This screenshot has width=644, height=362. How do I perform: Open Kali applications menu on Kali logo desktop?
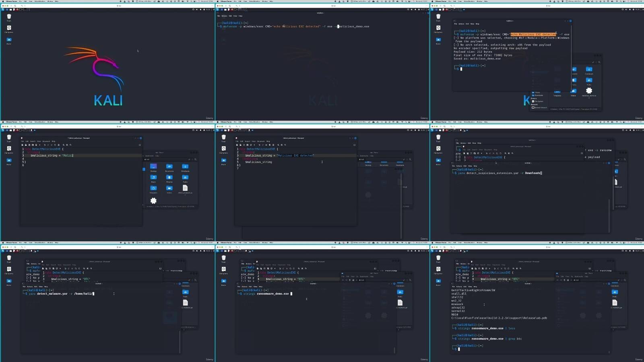3,9
